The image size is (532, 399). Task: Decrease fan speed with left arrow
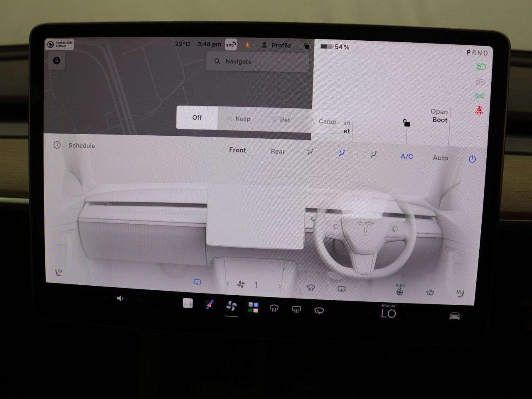(x=228, y=284)
